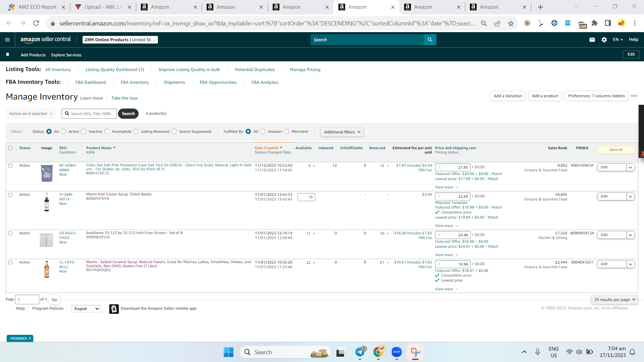Click the Page number input field
The height and width of the screenshot is (362, 644).
pos(27,300)
